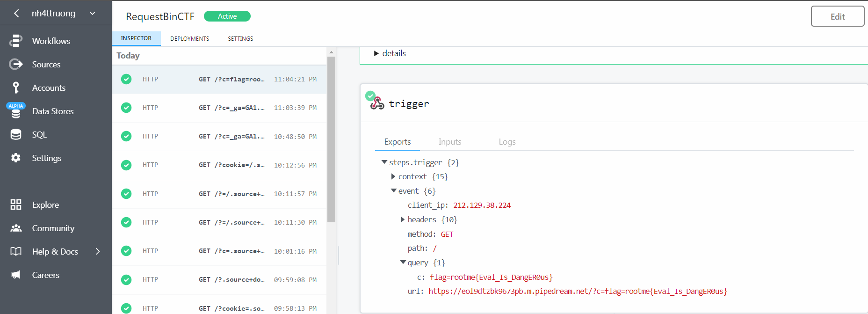The image size is (868, 314).
Task: Open Workflows from the sidebar
Action: [51, 41]
